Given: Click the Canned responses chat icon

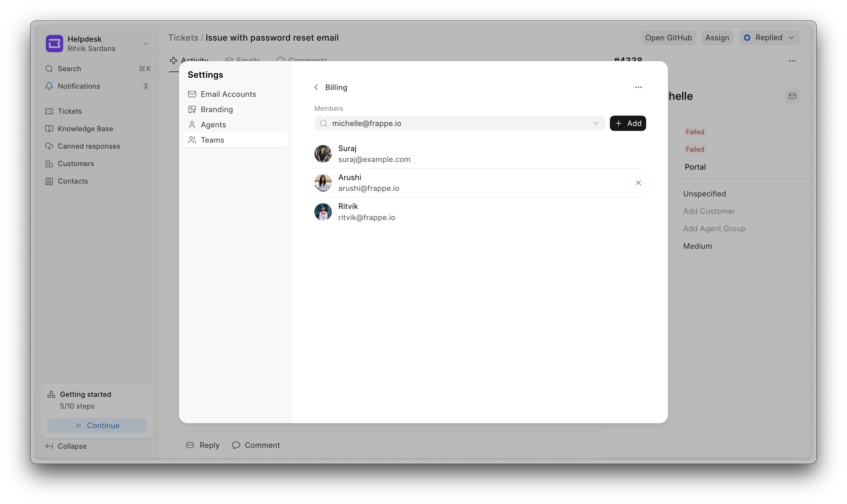Looking at the screenshot, I should 49,146.
